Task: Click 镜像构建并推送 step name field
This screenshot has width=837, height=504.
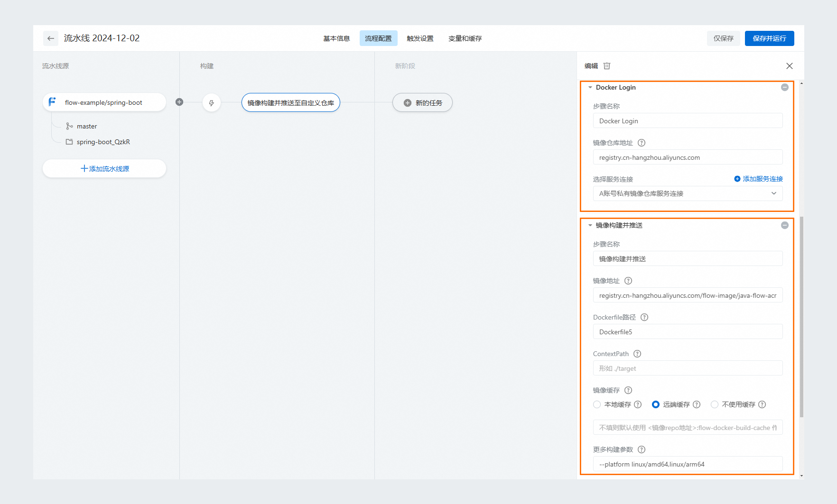Action: point(688,258)
